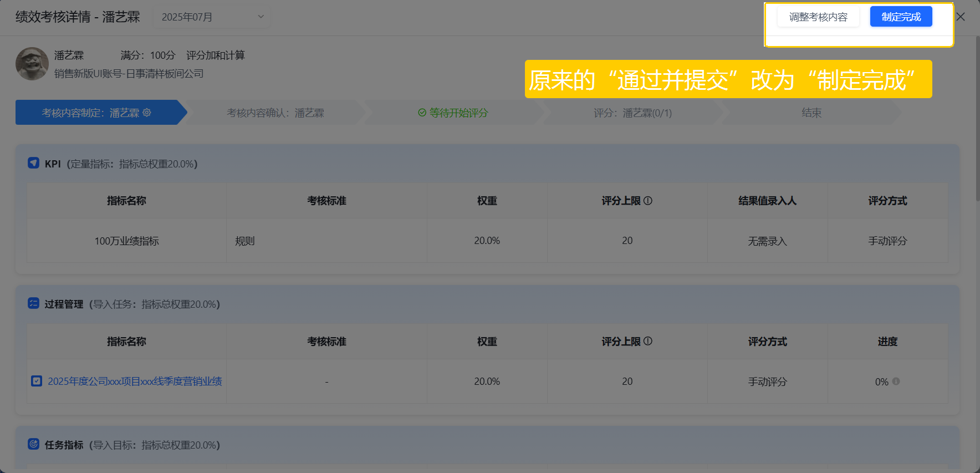The height and width of the screenshot is (473, 980).
Task: Click the 任务指标 target icon
Action: [33, 444]
